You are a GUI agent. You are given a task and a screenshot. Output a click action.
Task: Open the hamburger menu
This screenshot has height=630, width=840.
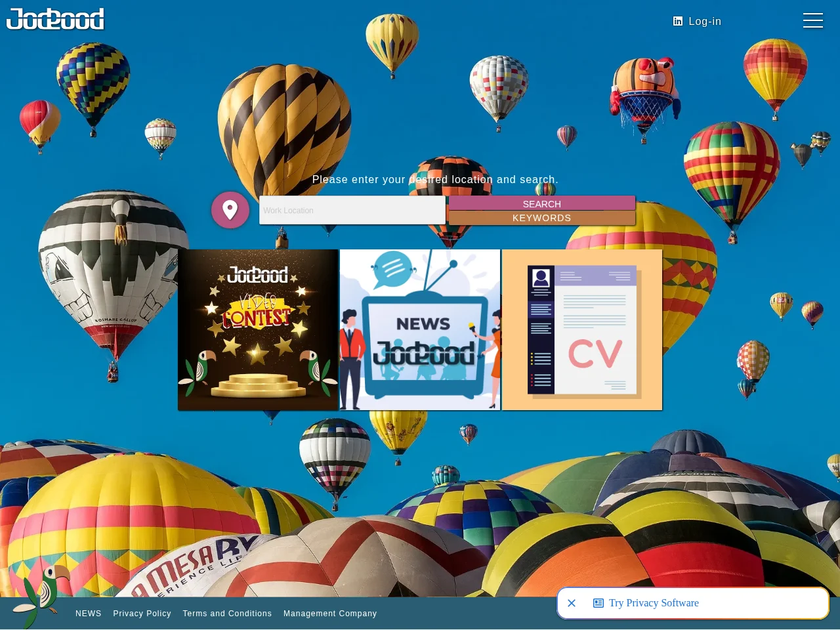pos(813,20)
